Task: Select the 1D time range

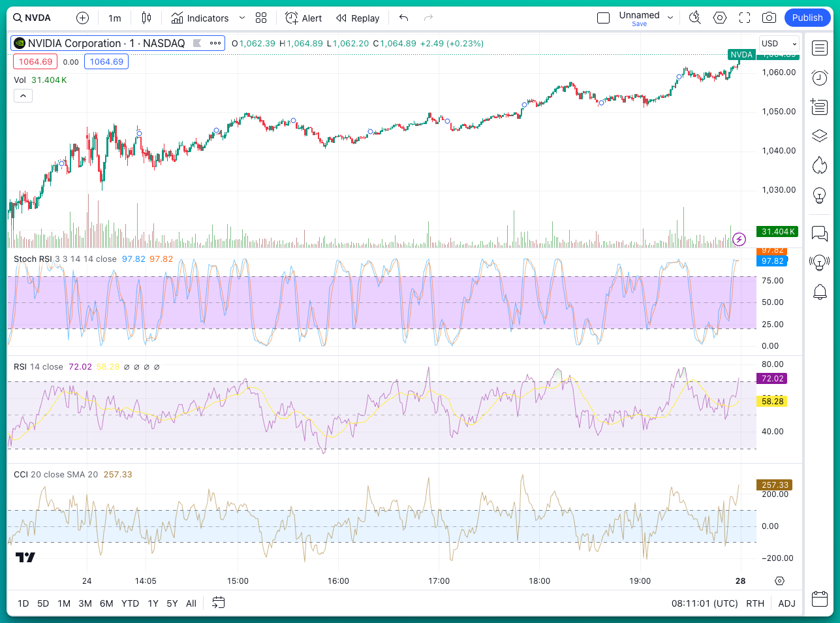Action: tap(23, 603)
